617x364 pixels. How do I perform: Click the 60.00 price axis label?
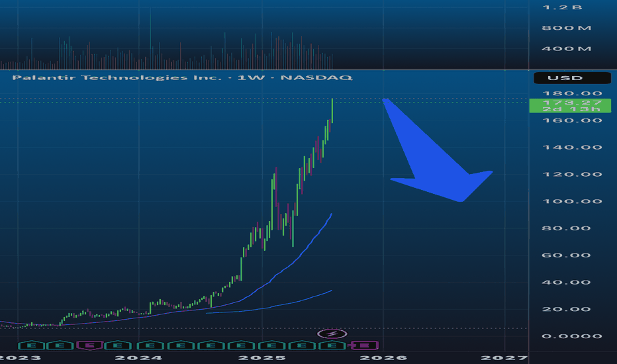coord(566,255)
